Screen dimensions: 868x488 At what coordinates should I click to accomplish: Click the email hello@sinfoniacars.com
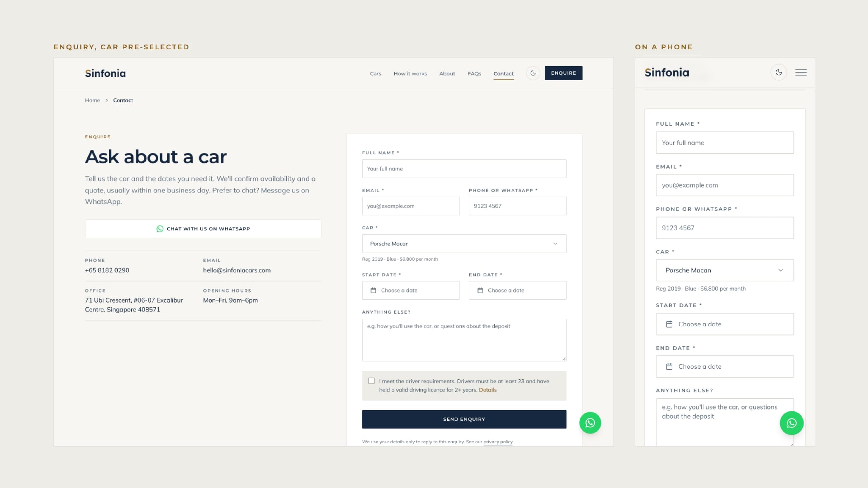(236, 270)
